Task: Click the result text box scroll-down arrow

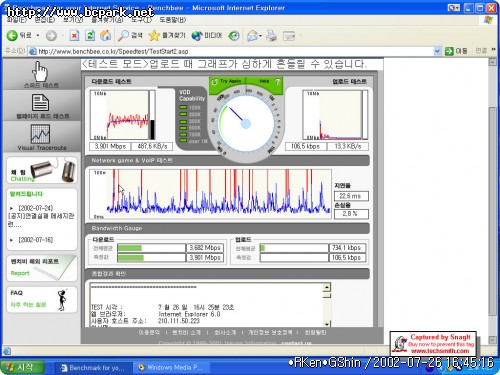Action: click(327, 324)
